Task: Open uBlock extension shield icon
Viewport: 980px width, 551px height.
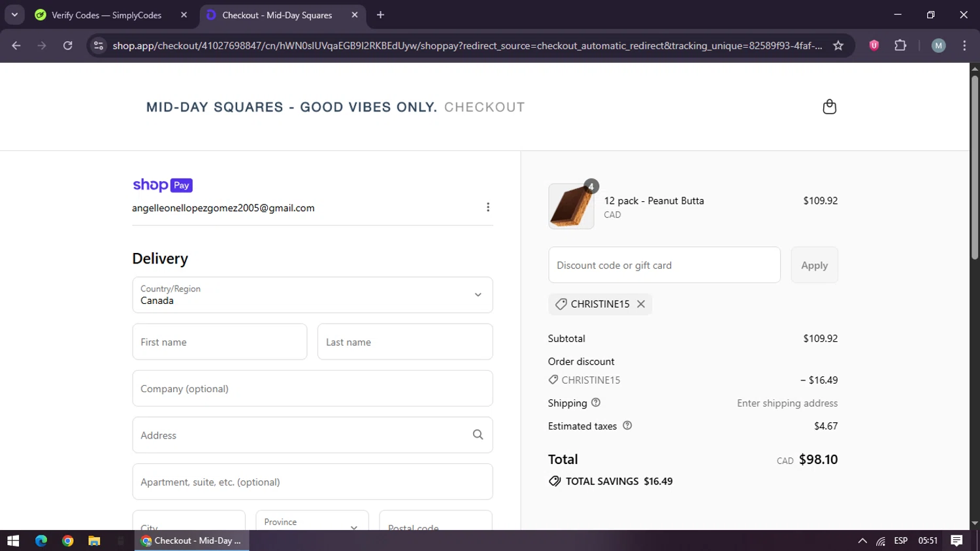Action: 874,45
